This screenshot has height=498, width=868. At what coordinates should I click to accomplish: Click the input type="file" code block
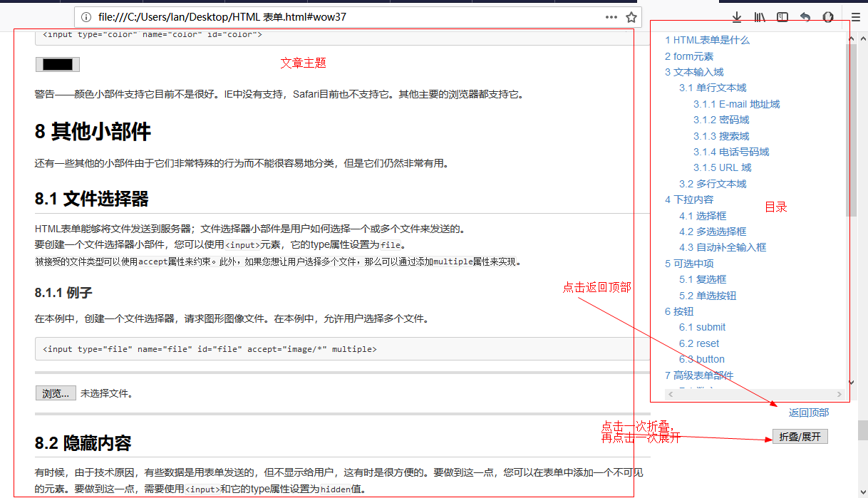click(x=342, y=349)
